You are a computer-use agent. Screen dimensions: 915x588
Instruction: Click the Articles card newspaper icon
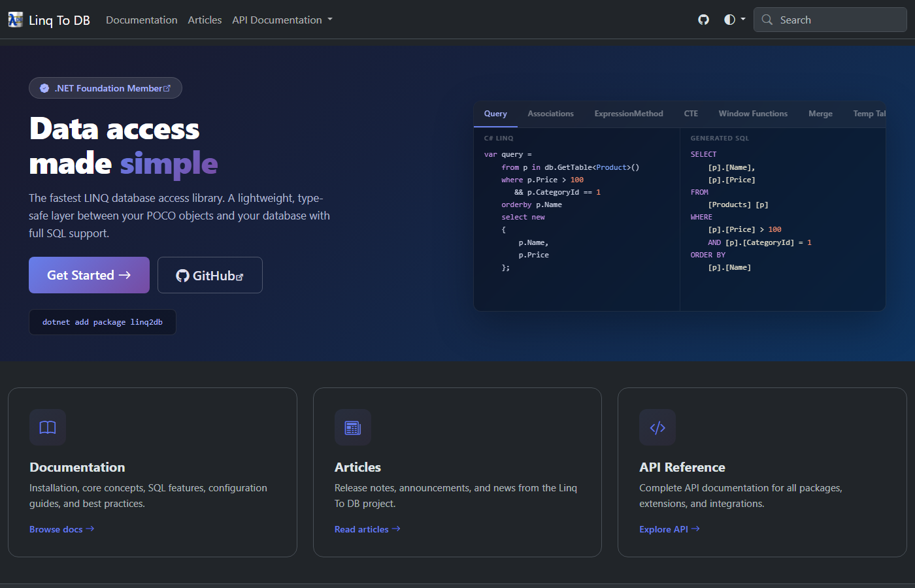click(x=353, y=427)
